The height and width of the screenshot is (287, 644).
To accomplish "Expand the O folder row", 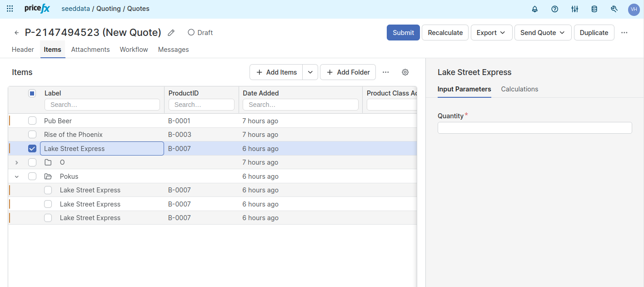I will tap(17, 162).
